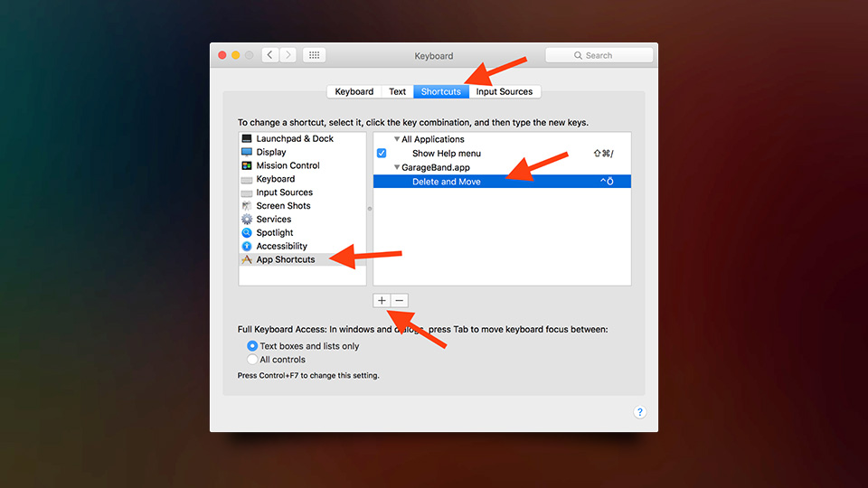
Task: Select Input Sources in category list
Action: point(302,192)
